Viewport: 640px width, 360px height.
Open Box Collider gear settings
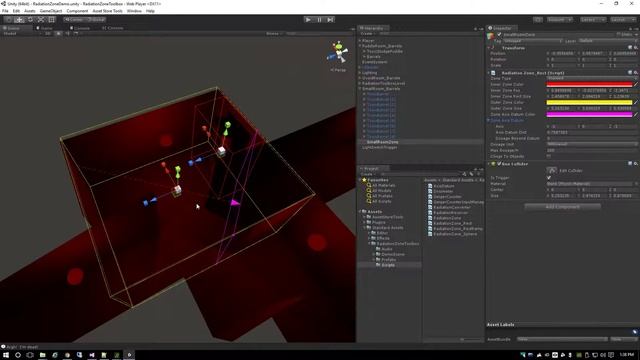(636, 164)
